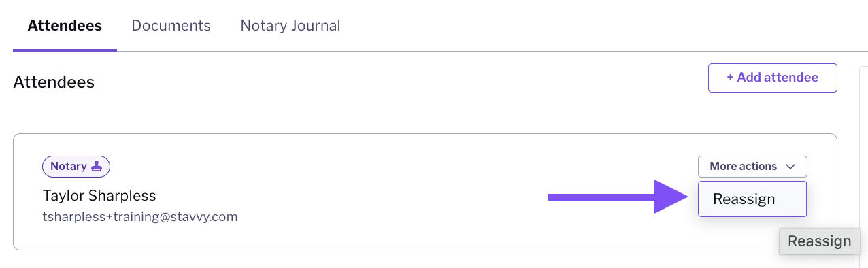Click the notary stamp icon in badge
The height and width of the screenshot is (268, 868).
(x=96, y=167)
